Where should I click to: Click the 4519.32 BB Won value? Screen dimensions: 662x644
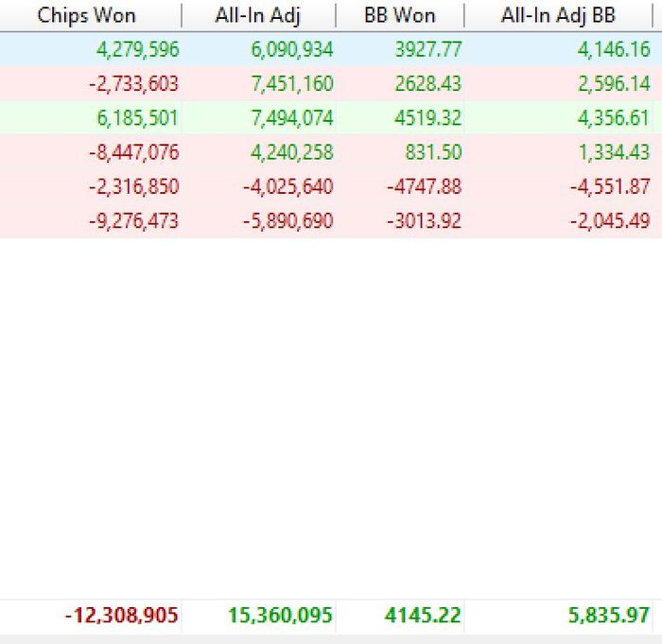428,118
